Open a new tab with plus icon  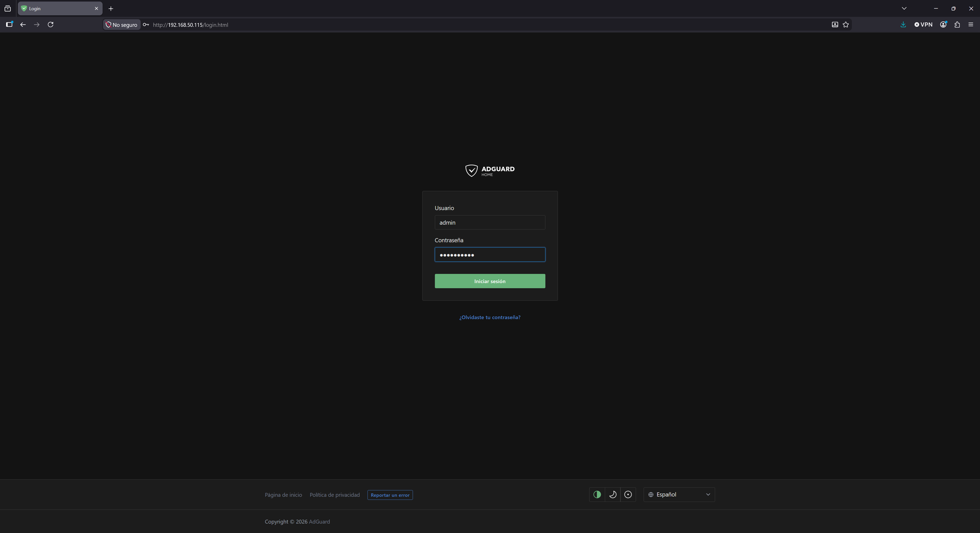click(111, 8)
